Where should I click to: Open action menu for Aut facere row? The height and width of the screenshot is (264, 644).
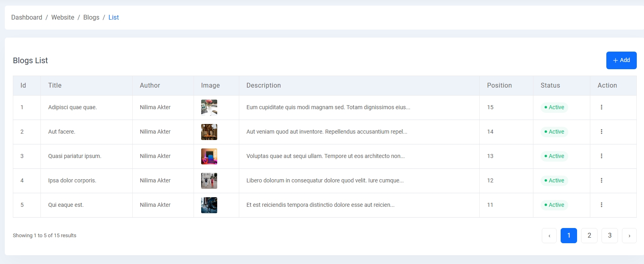point(602,132)
